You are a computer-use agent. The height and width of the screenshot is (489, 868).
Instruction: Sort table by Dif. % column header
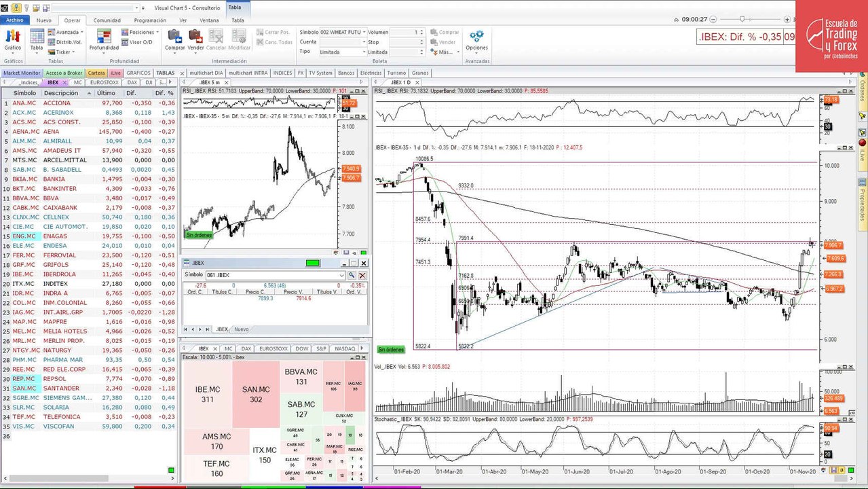(164, 92)
